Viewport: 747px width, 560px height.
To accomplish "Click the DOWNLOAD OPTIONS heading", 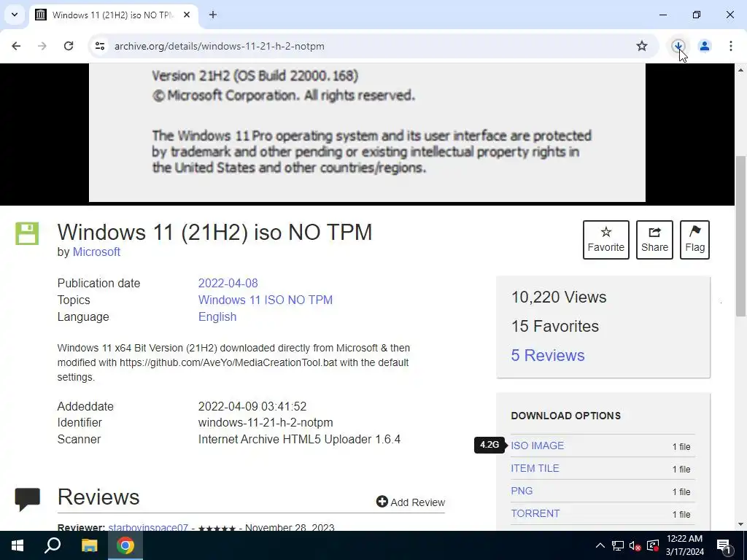I will pyautogui.click(x=566, y=416).
